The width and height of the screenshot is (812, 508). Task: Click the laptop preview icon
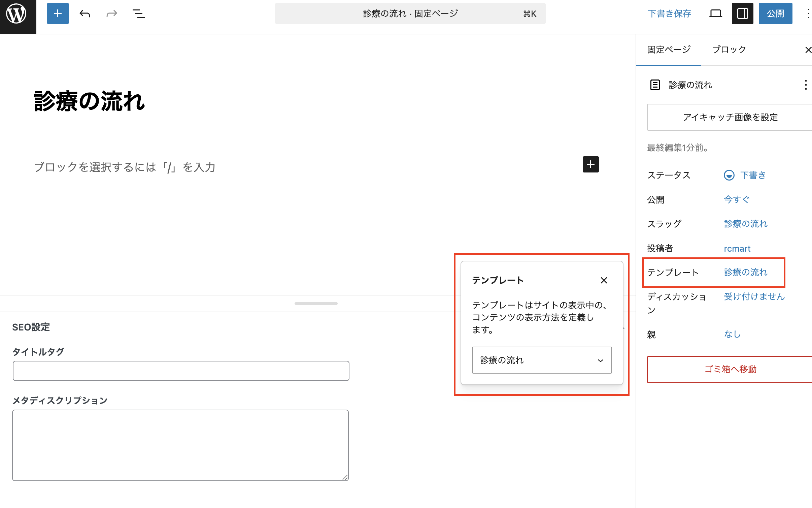click(715, 14)
